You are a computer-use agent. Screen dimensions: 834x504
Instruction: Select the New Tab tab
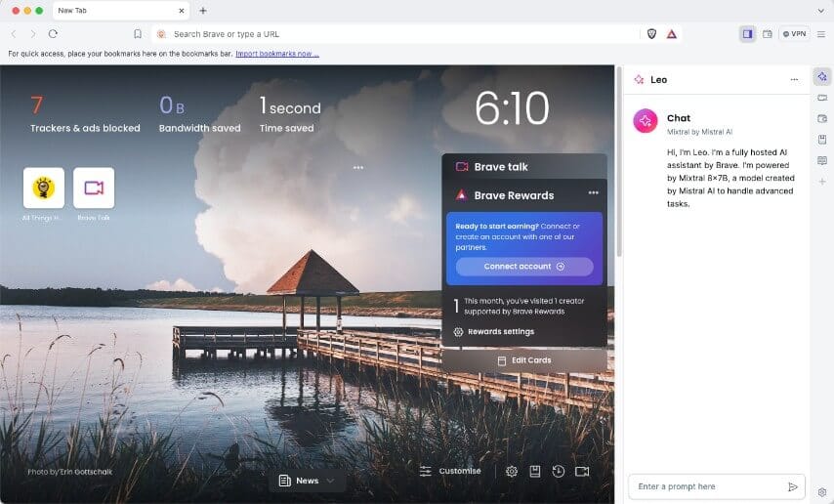point(121,11)
